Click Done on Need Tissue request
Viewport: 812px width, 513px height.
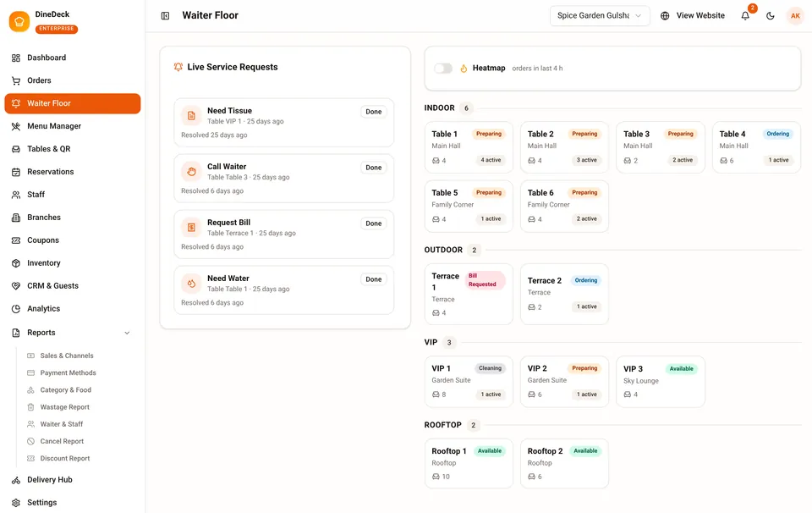(373, 112)
